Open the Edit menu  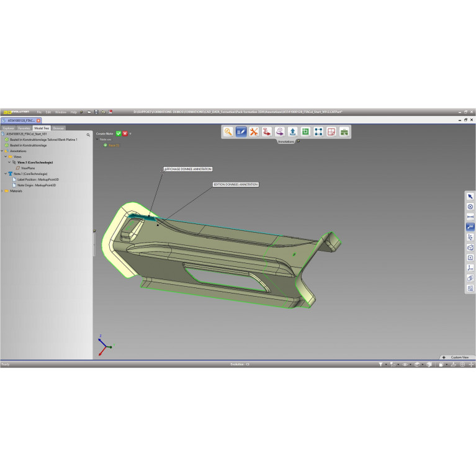point(48,112)
